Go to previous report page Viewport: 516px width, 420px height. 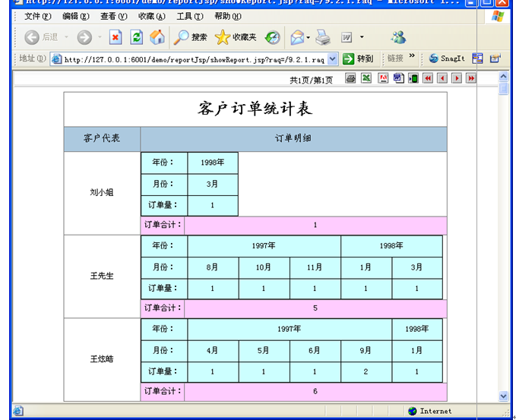coord(442,78)
